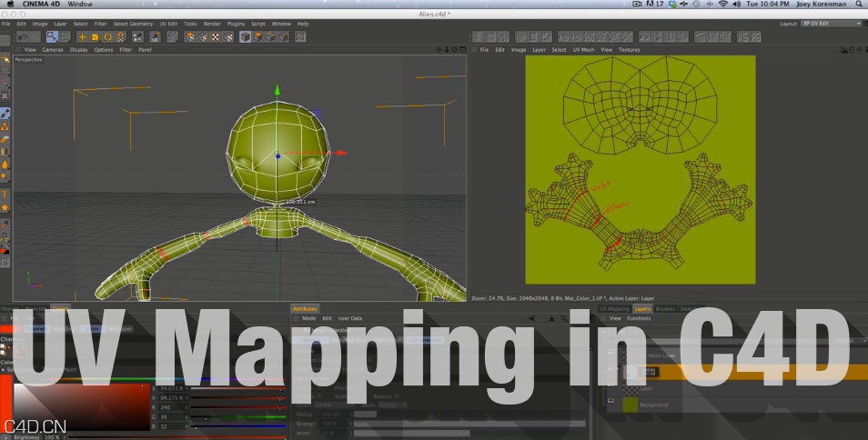Image resolution: width=868 pixels, height=440 pixels.
Task: Select the Background layer thumbnail
Action: click(x=631, y=405)
